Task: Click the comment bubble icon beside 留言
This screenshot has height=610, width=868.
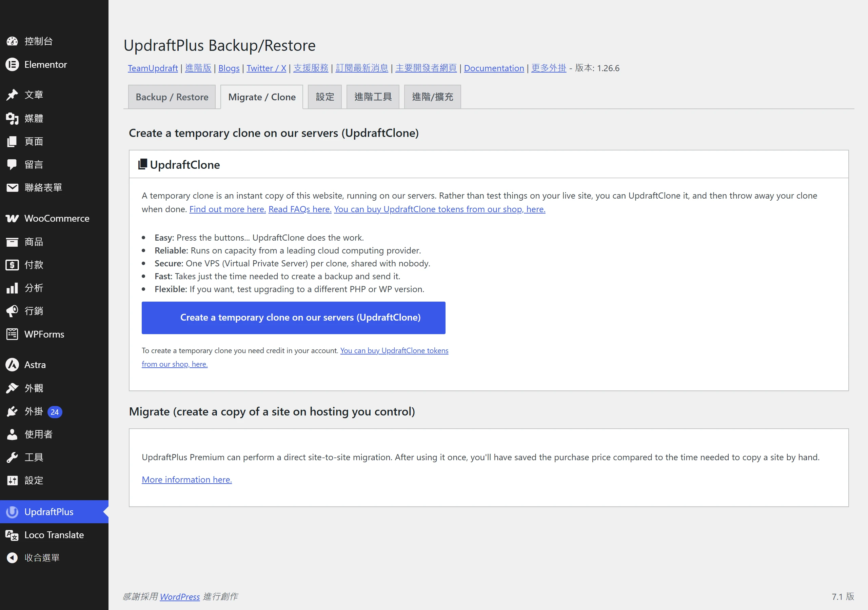Action: coord(12,164)
